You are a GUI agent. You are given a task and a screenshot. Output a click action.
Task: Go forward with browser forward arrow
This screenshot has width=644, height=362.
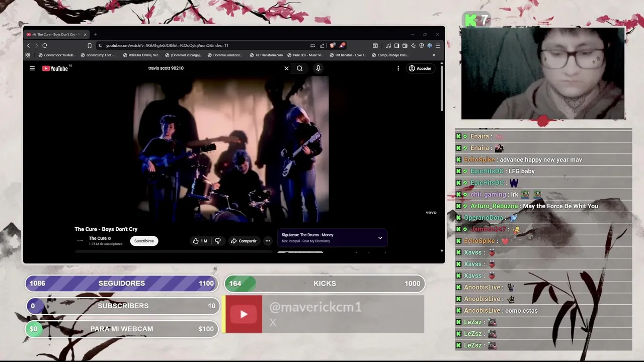(36, 45)
